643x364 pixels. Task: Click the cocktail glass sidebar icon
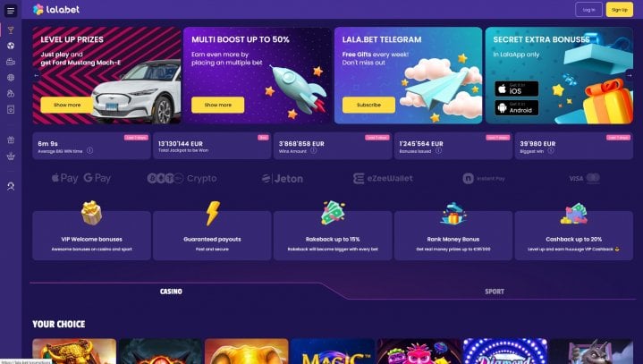11,30
